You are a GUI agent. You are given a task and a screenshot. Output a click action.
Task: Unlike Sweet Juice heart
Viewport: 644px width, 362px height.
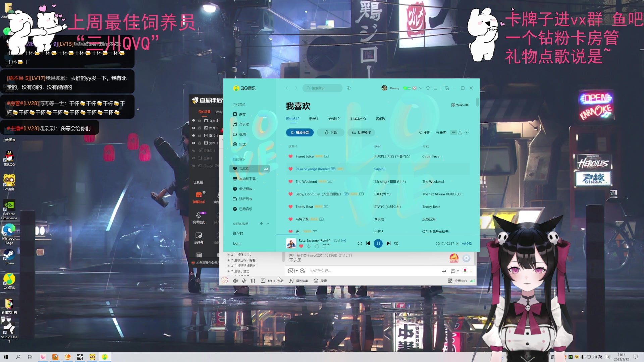(290, 156)
